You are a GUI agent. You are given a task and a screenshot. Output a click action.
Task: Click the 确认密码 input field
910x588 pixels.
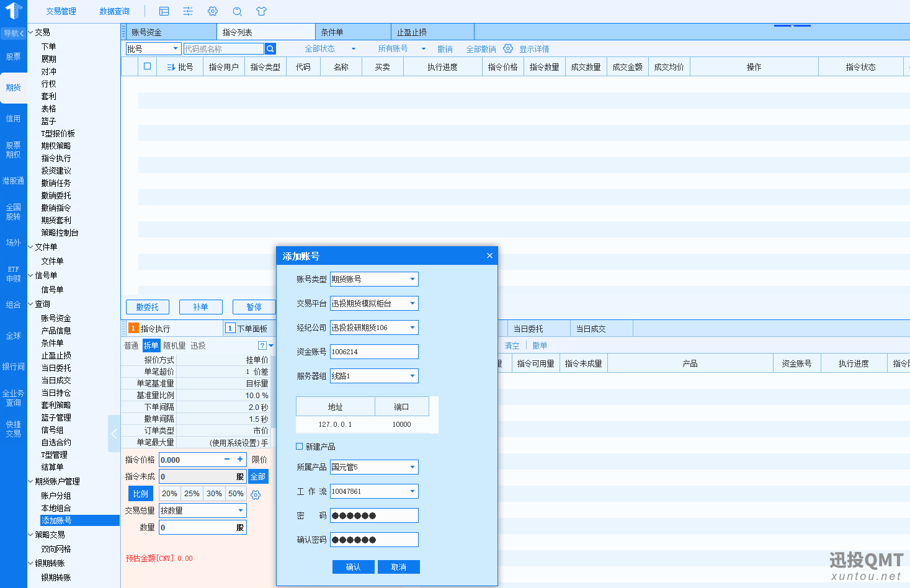pos(374,540)
